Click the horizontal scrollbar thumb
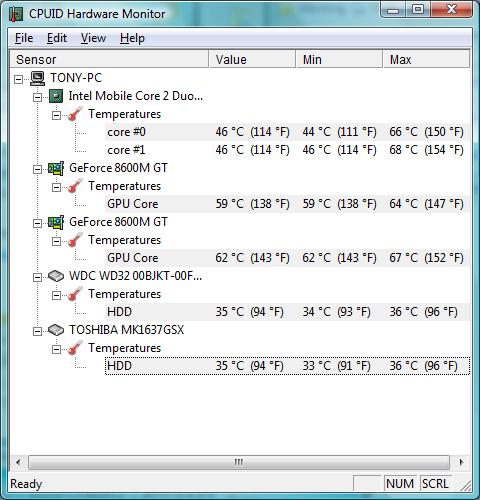The width and height of the screenshot is (480, 500). (x=239, y=462)
